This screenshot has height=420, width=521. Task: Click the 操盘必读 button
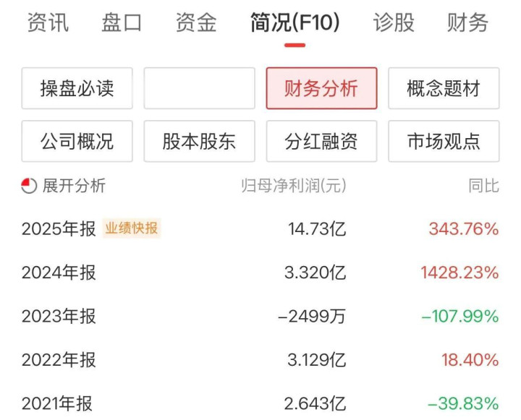(x=77, y=89)
